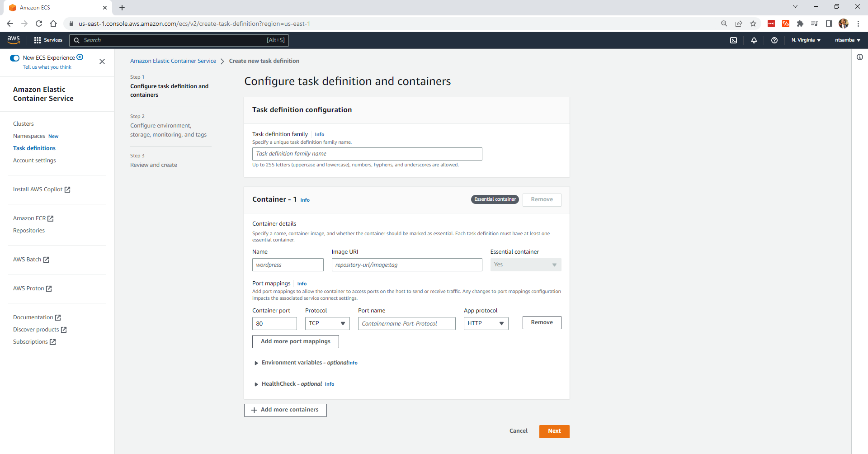The image size is (868, 454).
Task: Open the info panel icon at right edge
Action: (x=860, y=57)
